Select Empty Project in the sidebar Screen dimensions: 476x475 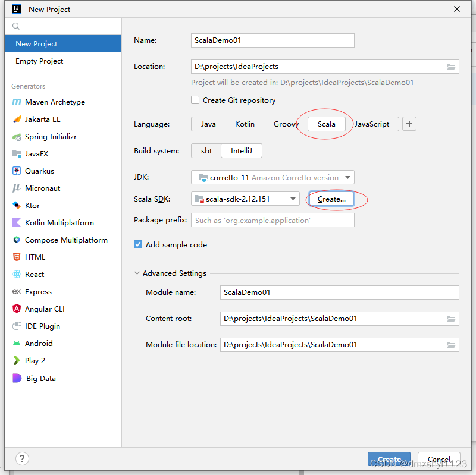63,61
